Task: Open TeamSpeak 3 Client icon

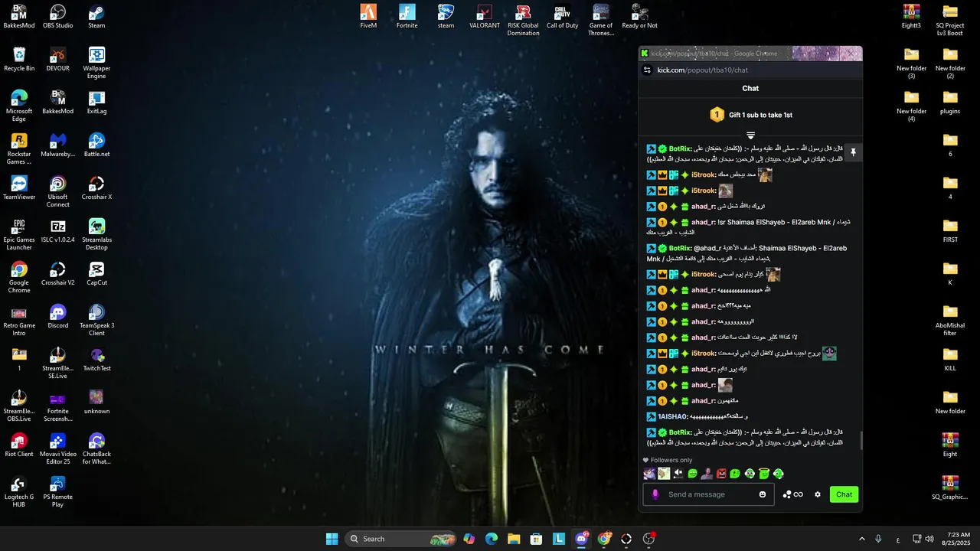Action: 96,321
